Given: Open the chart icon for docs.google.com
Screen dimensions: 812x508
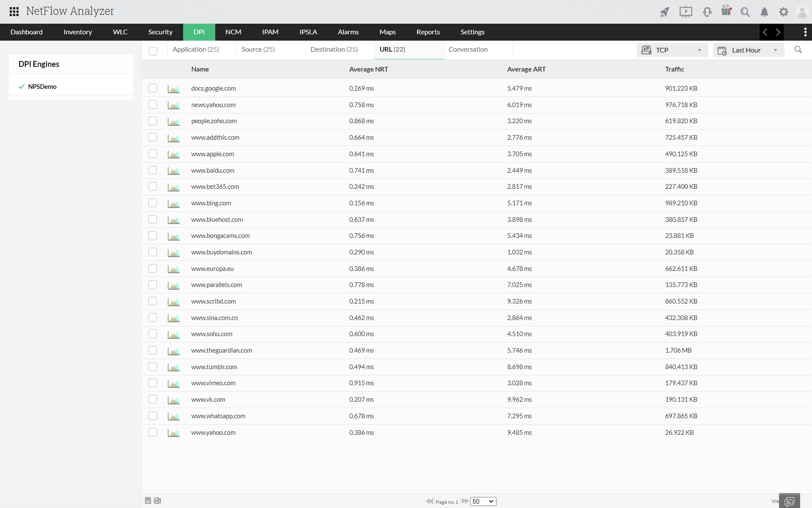Looking at the screenshot, I should (173, 89).
